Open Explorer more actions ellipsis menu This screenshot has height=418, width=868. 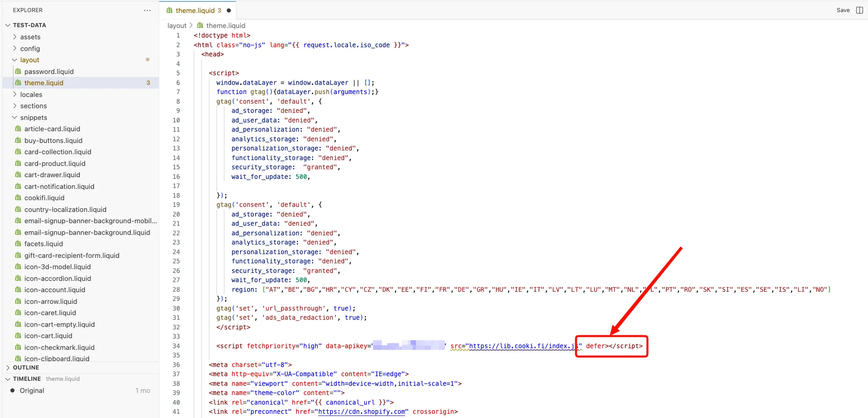point(147,10)
